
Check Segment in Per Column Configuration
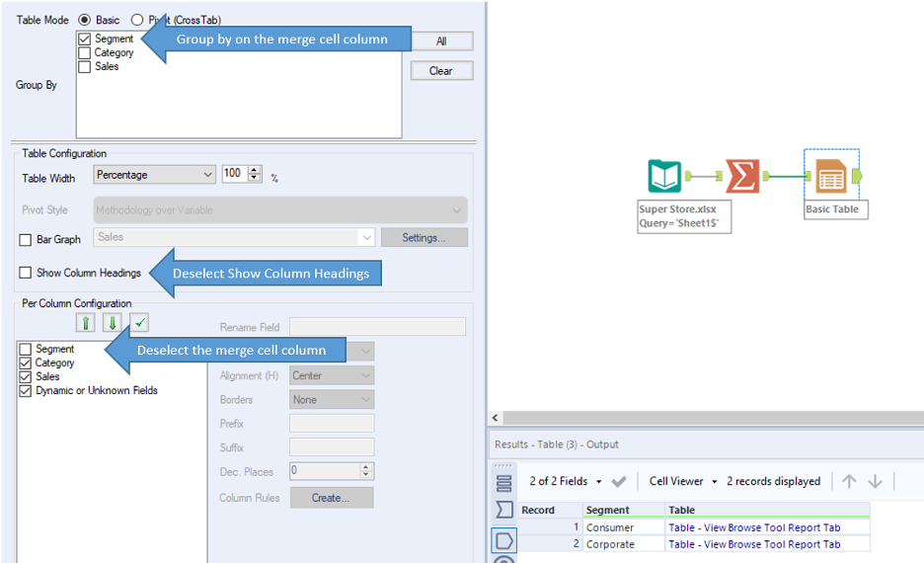pyautogui.click(x=26, y=349)
